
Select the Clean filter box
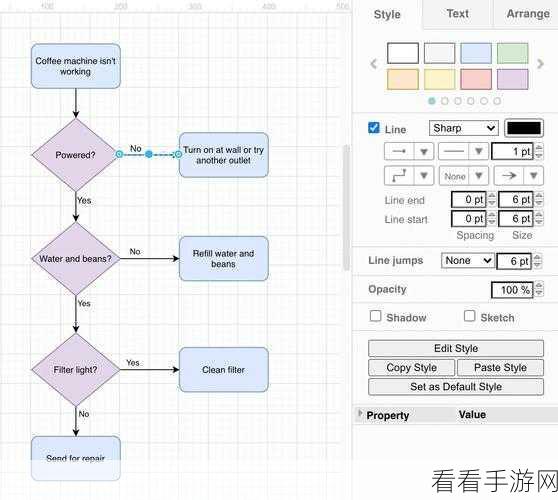click(x=223, y=370)
